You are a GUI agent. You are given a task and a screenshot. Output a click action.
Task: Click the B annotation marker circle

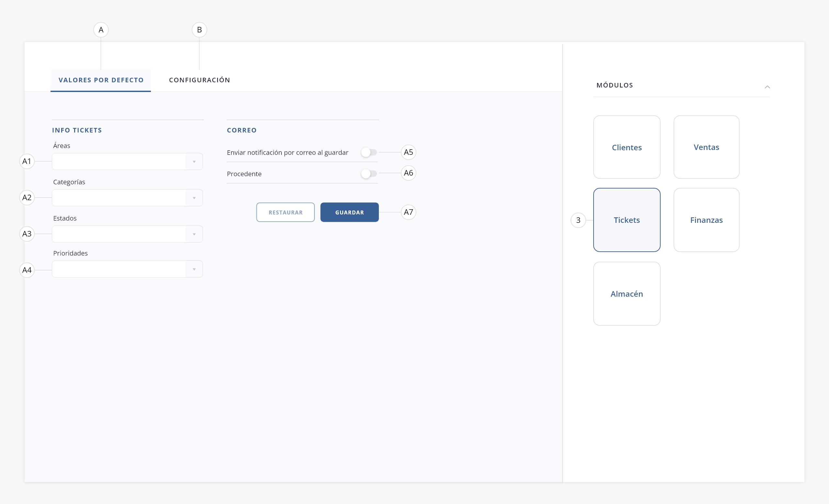coord(199,30)
